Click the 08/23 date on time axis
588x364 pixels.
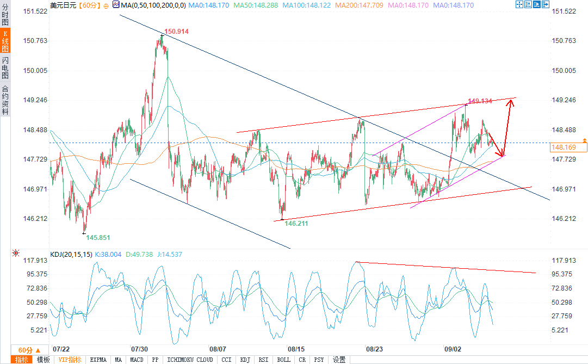click(375, 349)
